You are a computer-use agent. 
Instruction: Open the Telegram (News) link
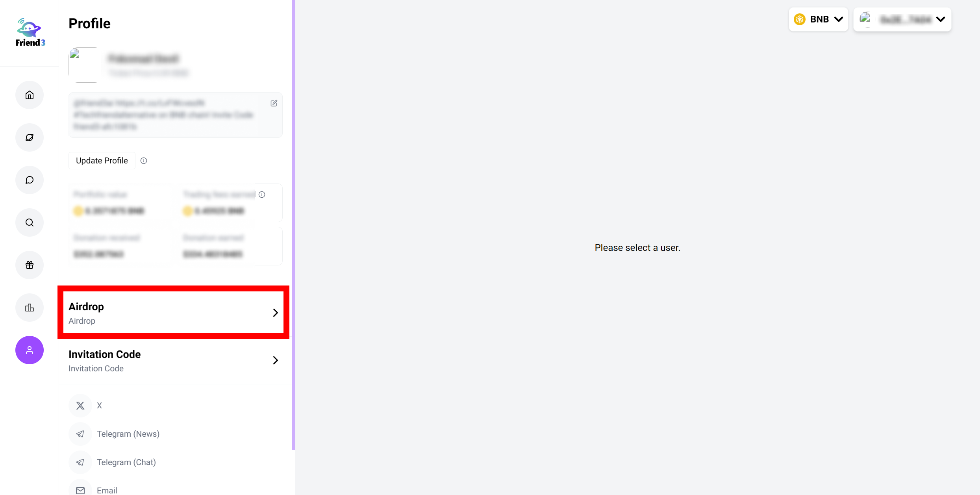pyautogui.click(x=128, y=434)
